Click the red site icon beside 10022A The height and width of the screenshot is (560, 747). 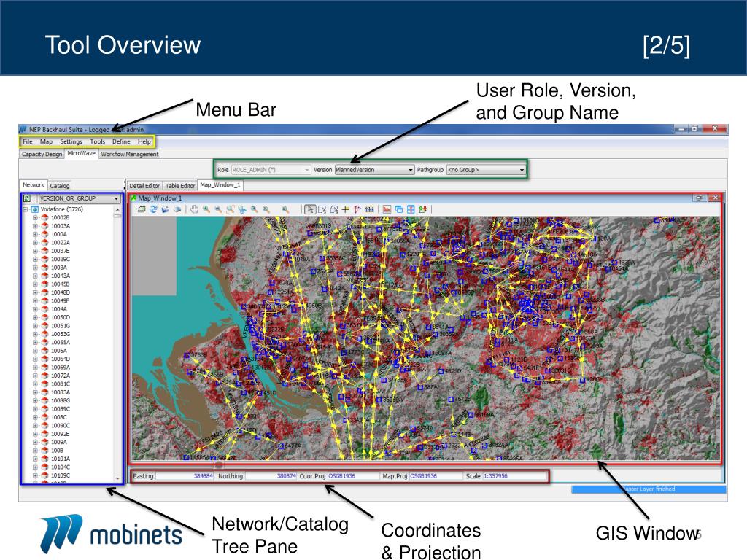pyautogui.click(x=44, y=243)
